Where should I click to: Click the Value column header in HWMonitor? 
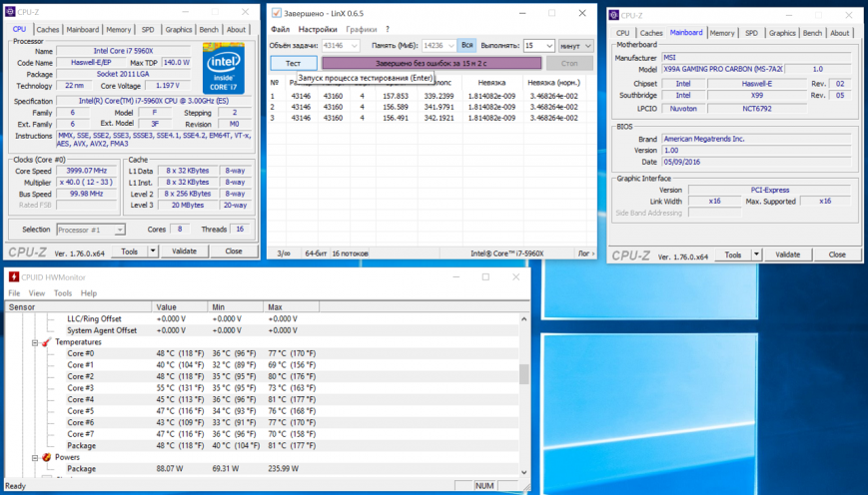(x=180, y=307)
